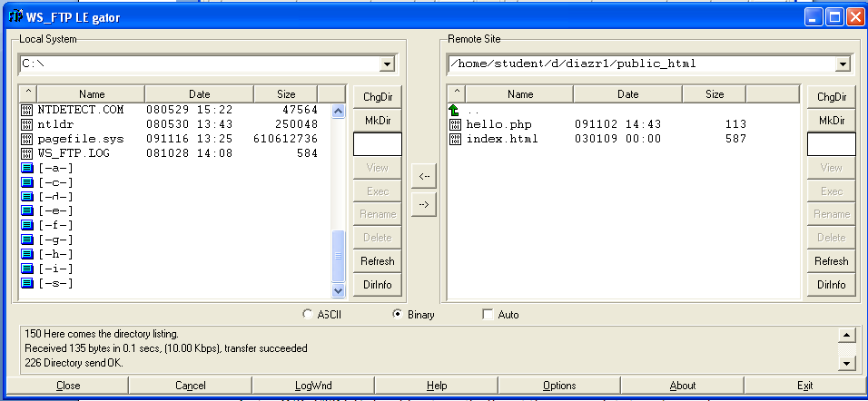Click the NTDETECT.COM file icon
The width and height of the screenshot is (868, 401).
tap(27, 110)
